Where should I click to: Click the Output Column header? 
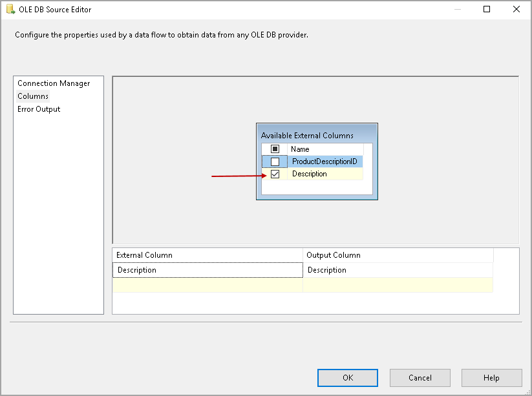point(397,255)
